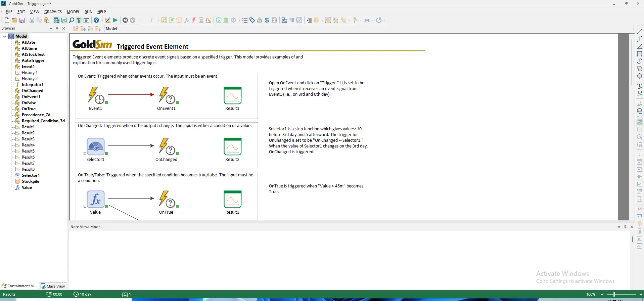
Task: Select Required_Condition_7d tree item
Action: (x=43, y=121)
